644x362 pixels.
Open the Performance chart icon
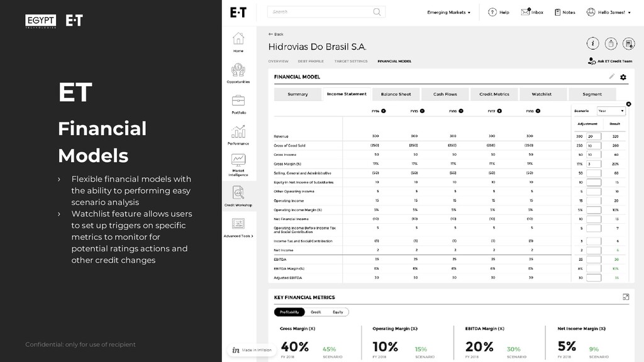238,131
